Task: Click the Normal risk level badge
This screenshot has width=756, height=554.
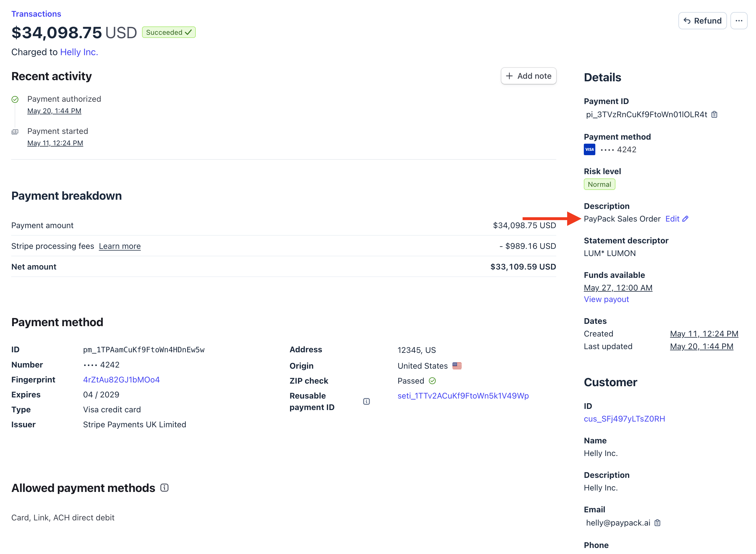Action: pos(599,184)
